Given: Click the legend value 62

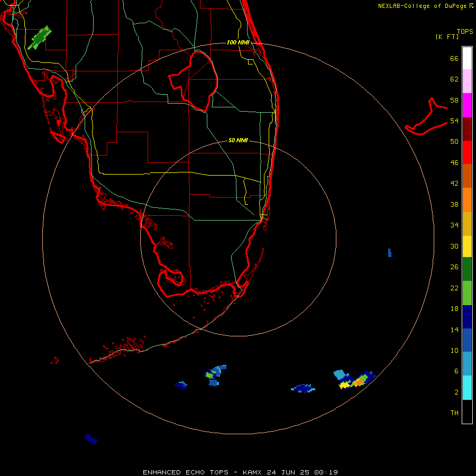Looking at the screenshot, I should tap(454, 79).
